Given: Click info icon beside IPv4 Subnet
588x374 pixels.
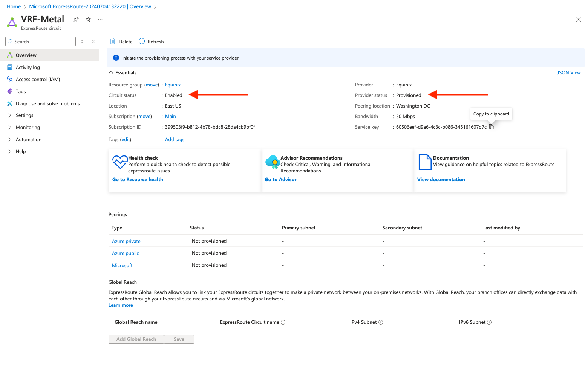Looking at the screenshot, I should (381, 322).
